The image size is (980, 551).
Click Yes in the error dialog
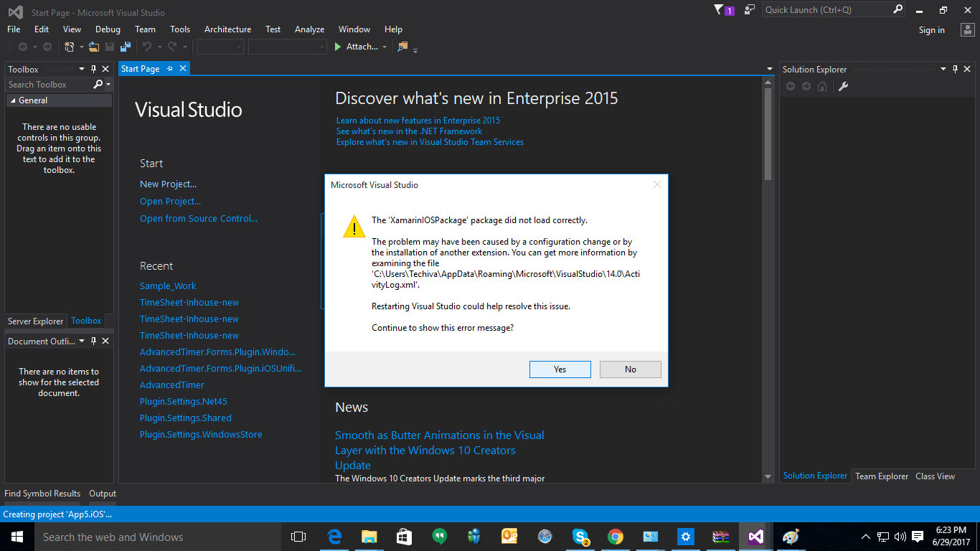tap(560, 369)
